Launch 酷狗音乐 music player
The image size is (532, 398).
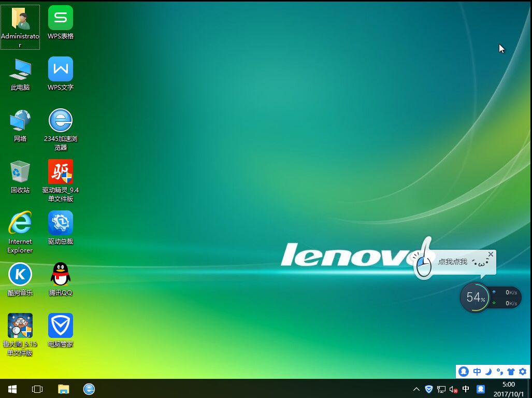(20, 279)
